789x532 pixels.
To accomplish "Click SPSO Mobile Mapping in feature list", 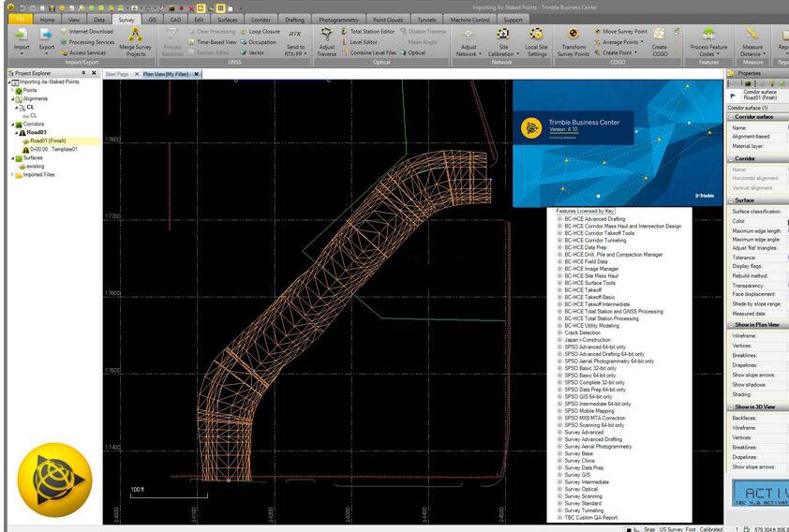I will pos(589,411).
